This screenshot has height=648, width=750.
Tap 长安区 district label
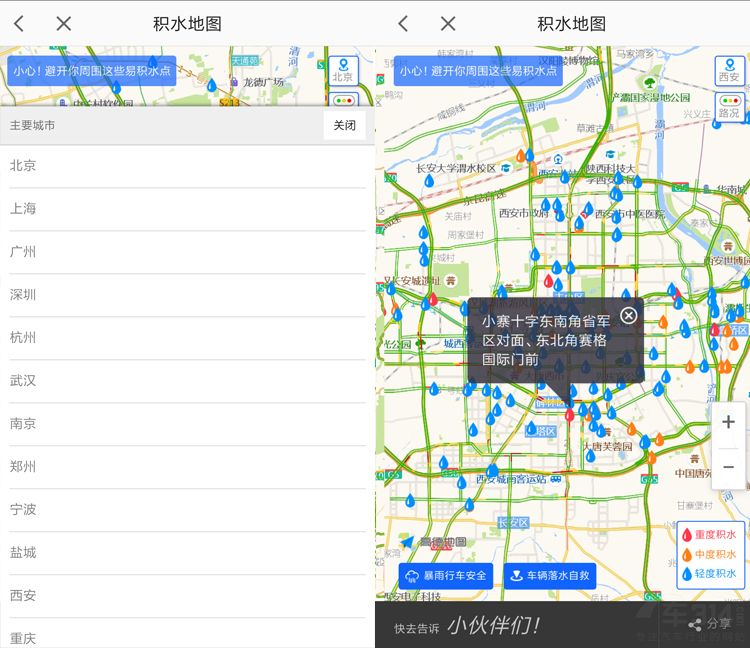pyautogui.click(x=513, y=523)
